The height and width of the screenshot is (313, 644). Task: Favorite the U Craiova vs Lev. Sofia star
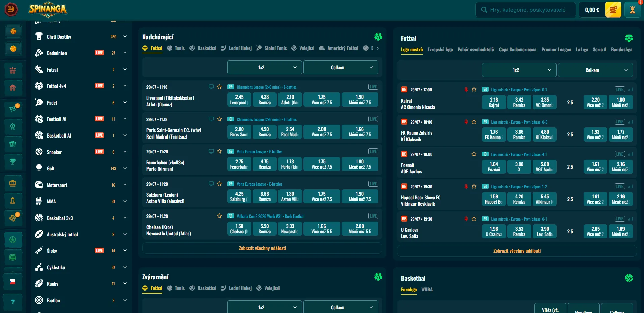tap(474, 219)
